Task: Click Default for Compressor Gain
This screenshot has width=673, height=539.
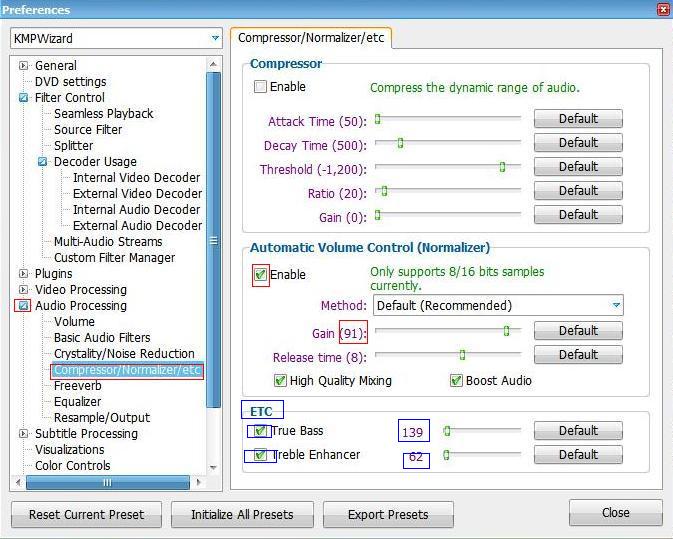Action: point(578,215)
